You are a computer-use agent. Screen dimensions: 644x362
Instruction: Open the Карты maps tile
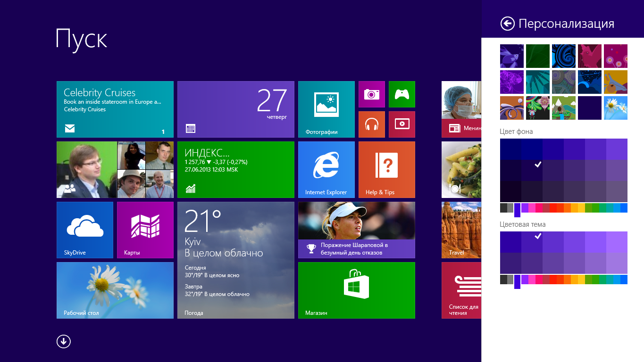[x=145, y=230]
